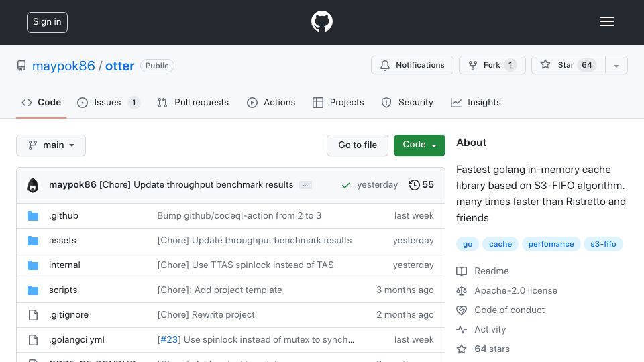Open the scripts folder
The width and height of the screenshot is (644, 362).
63,290
